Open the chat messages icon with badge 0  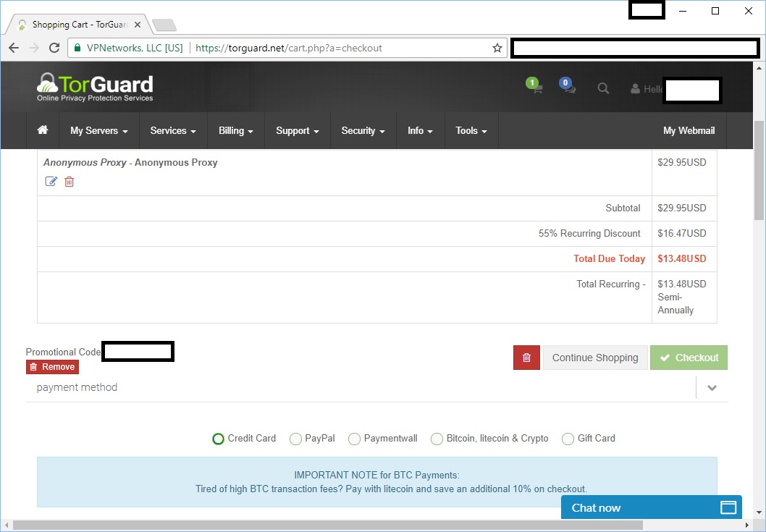568,86
